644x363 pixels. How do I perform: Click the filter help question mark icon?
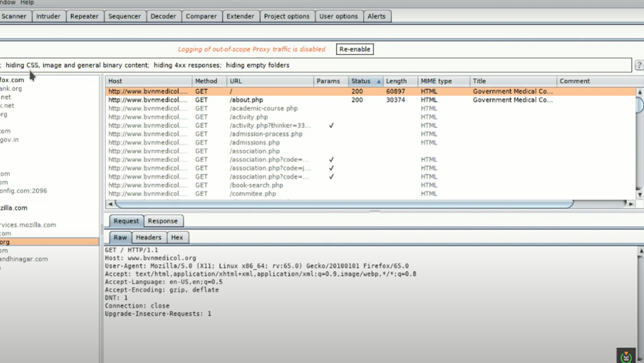click(638, 65)
